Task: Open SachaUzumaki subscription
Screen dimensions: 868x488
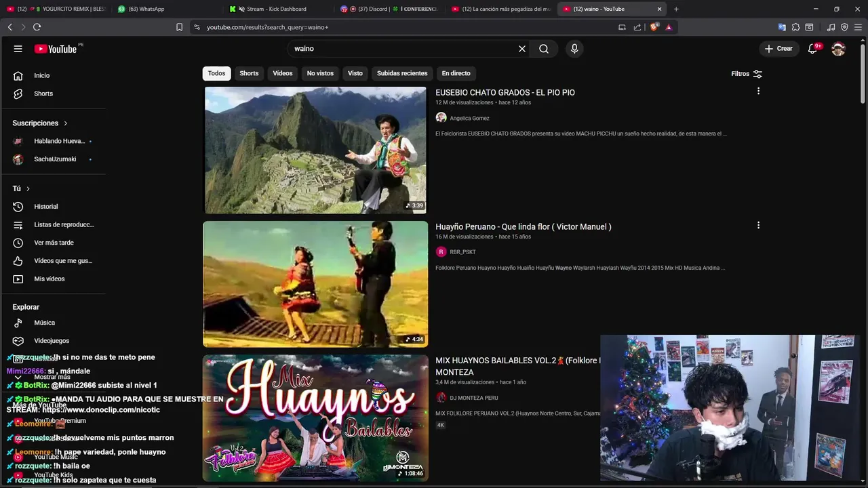Action: (x=53, y=159)
